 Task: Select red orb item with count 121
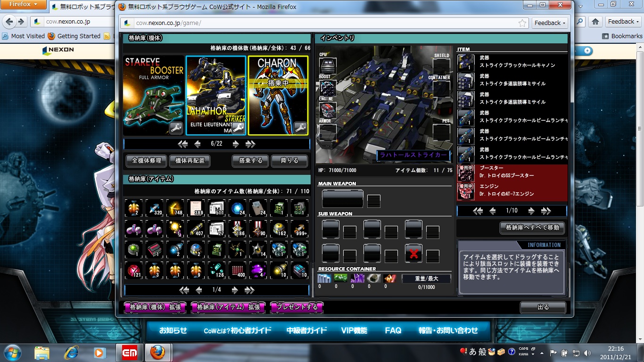click(x=134, y=270)
